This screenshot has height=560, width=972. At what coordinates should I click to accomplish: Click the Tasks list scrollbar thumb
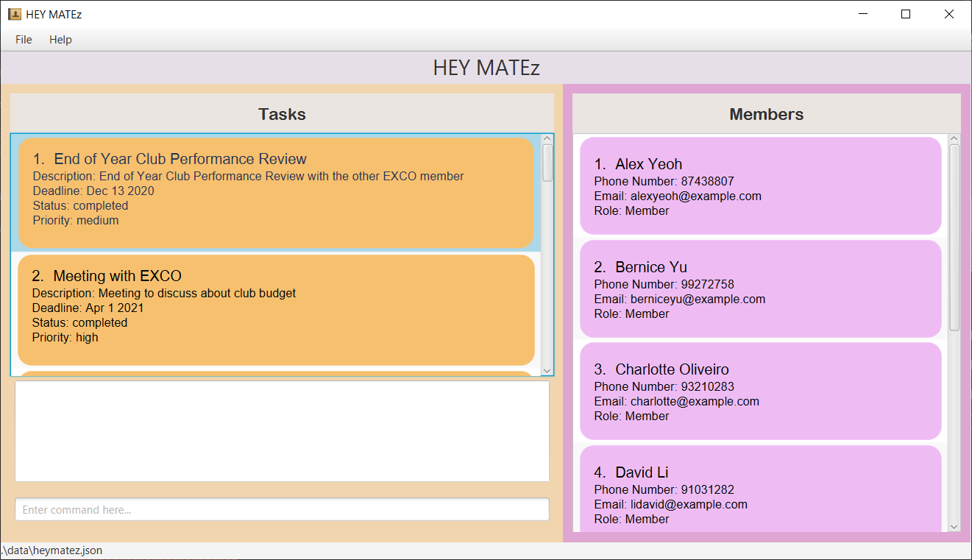click(x=547, y=163)
